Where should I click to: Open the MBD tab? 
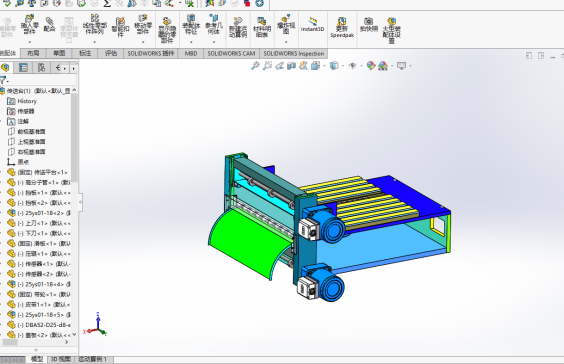coord(191,53)
